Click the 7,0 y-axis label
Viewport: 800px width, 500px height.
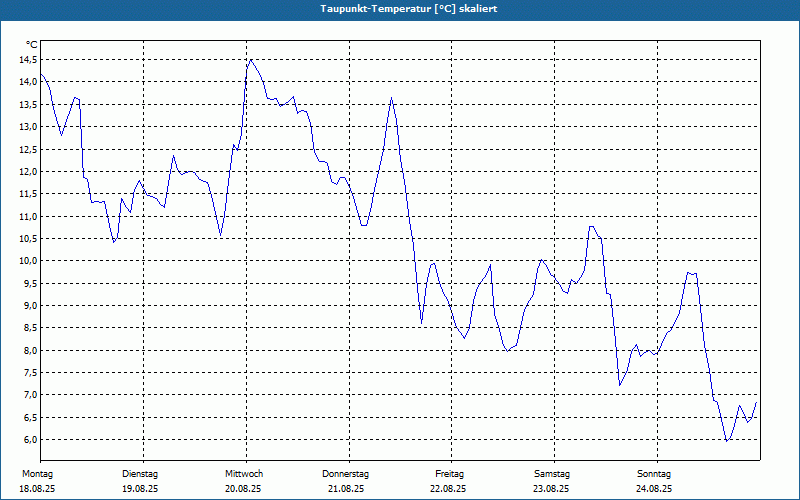click(31, 395)
